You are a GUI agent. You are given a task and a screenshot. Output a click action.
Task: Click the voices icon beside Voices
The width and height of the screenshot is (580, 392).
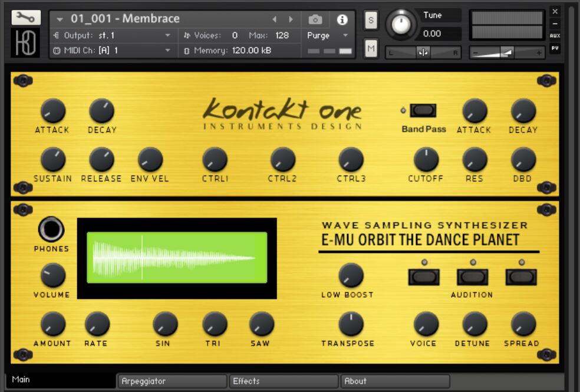coord(187,35)
